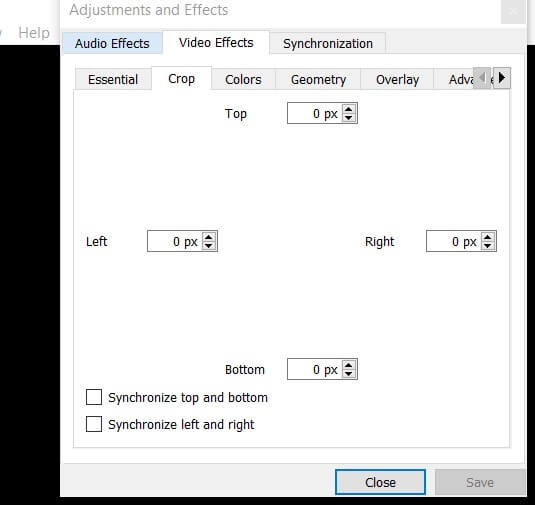Increase Left crop value using up arrow
This screenshot has width=535, height=505.
tap(208, 237)
